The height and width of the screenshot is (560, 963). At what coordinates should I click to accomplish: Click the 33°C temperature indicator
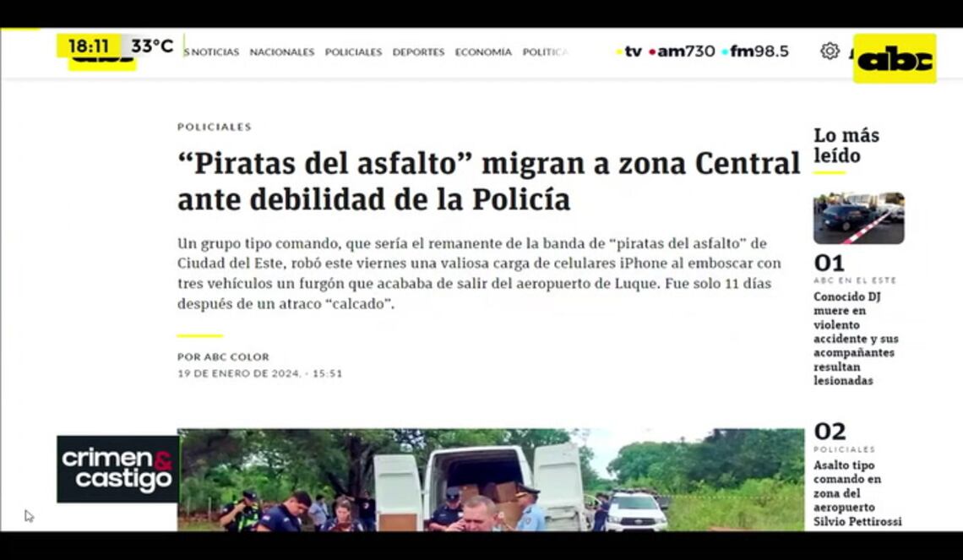152,46
